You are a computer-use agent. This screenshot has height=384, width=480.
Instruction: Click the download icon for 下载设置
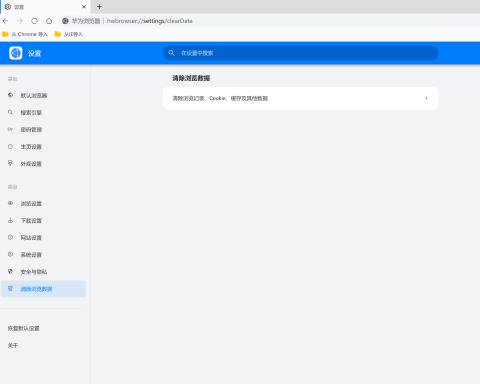(x=10, y=220)
